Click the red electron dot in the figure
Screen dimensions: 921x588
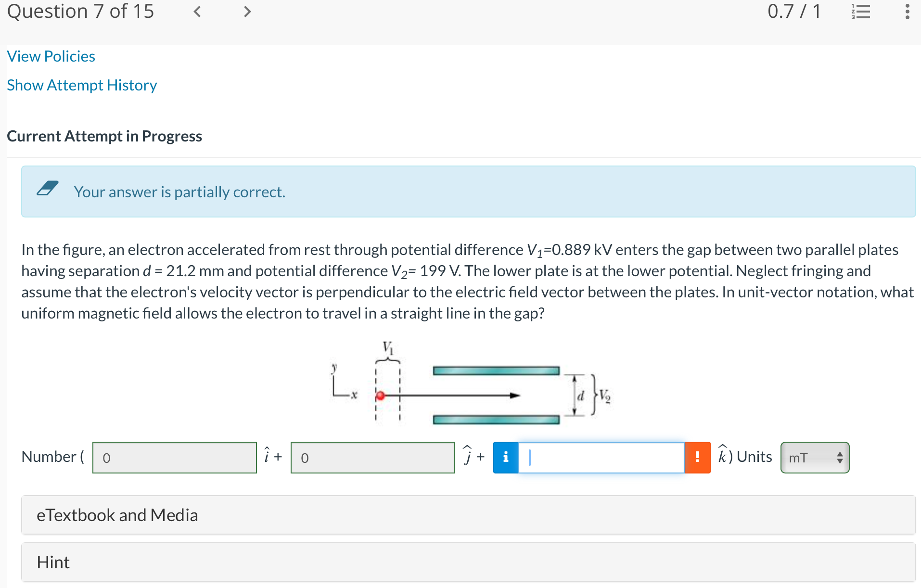tap(381, 396)
